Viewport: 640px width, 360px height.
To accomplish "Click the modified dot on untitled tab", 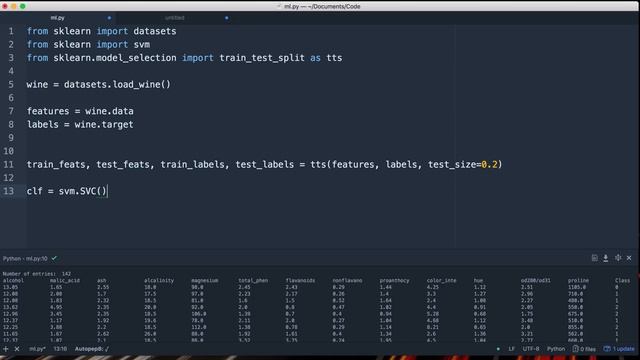I will 227,18.
